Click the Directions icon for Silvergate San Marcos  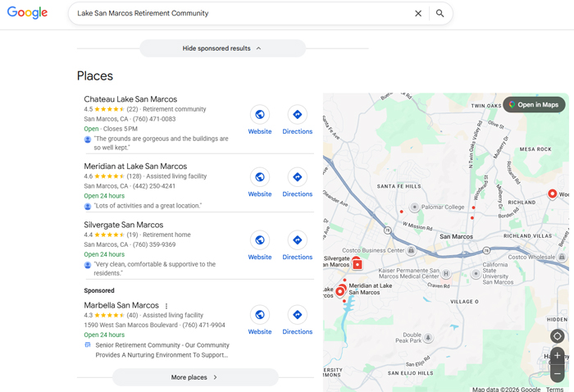[297, 240]
